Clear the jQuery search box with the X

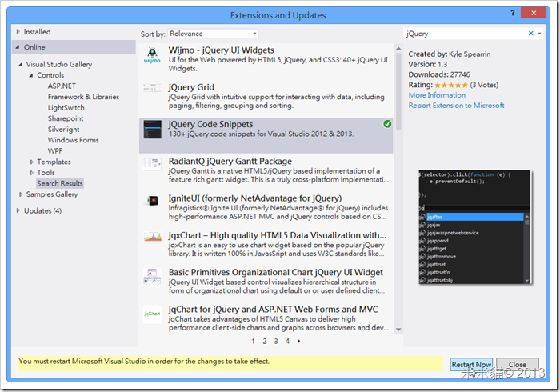530,34
